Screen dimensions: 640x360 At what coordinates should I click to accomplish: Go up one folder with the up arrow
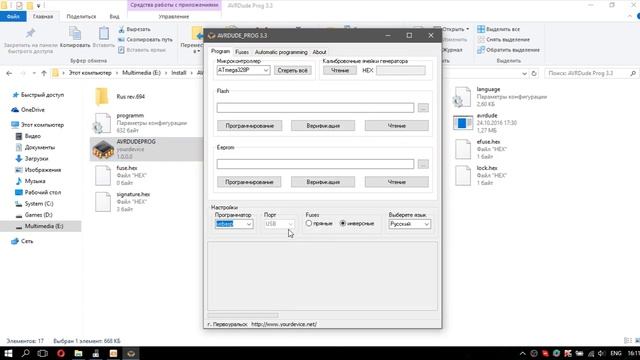tap(44, 73)
